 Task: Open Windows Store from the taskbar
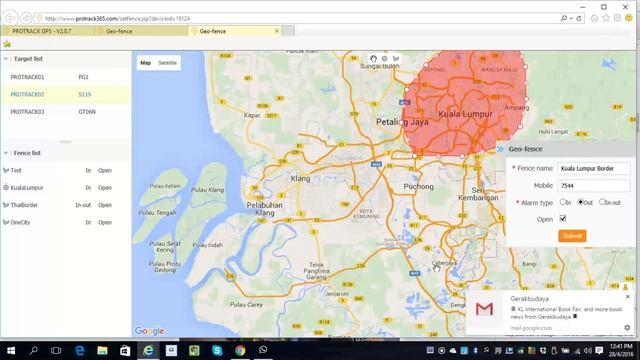click(x=125, y=351)
